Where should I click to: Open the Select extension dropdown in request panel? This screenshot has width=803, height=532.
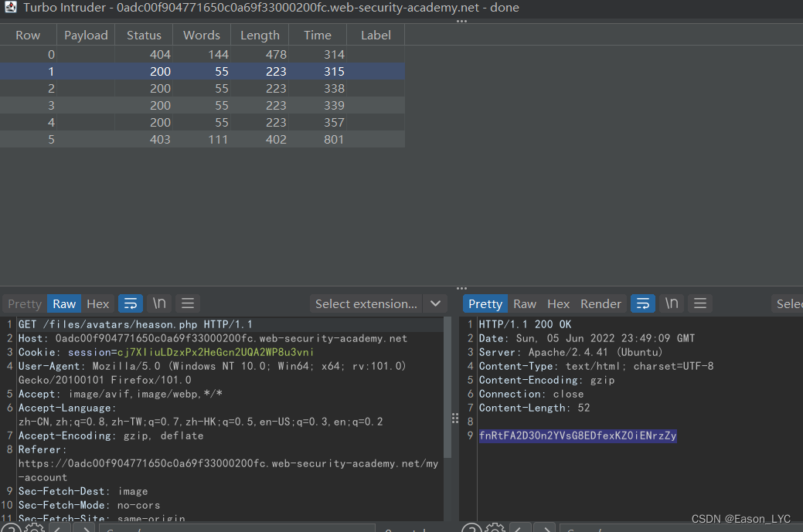pyautogui.click(x=378, y=303)
